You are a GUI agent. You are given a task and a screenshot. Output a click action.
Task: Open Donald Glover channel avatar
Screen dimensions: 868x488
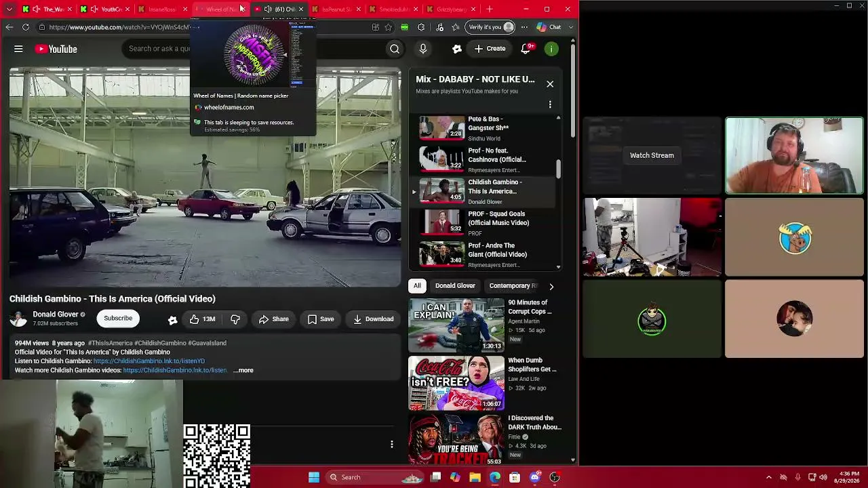19,319
